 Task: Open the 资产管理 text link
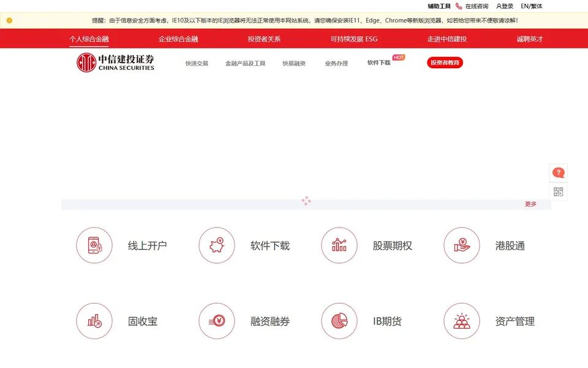515,321
